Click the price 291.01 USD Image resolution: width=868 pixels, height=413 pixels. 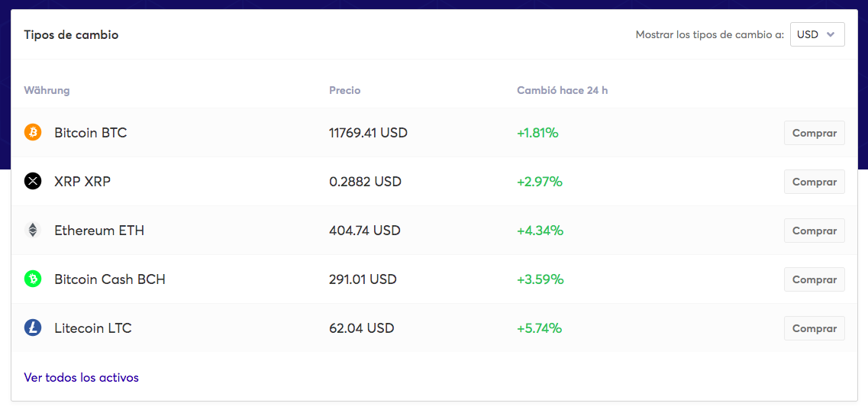(x=363, y=279)
